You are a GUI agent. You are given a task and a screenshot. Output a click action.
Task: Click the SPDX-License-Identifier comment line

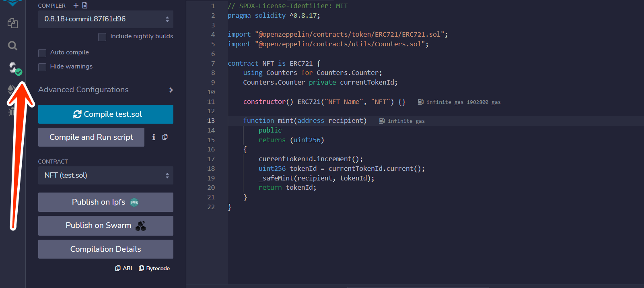click(x=288, y=6)
